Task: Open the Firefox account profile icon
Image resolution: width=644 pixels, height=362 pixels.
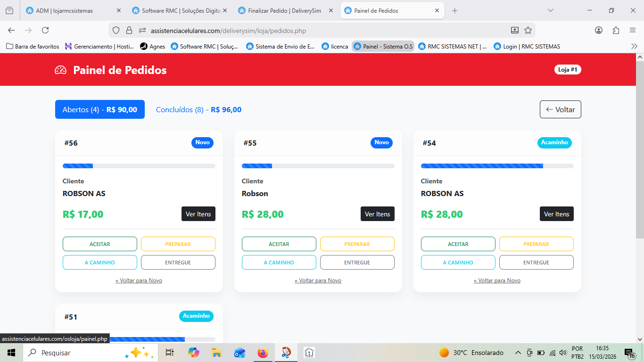Action: tap(599, 30)
